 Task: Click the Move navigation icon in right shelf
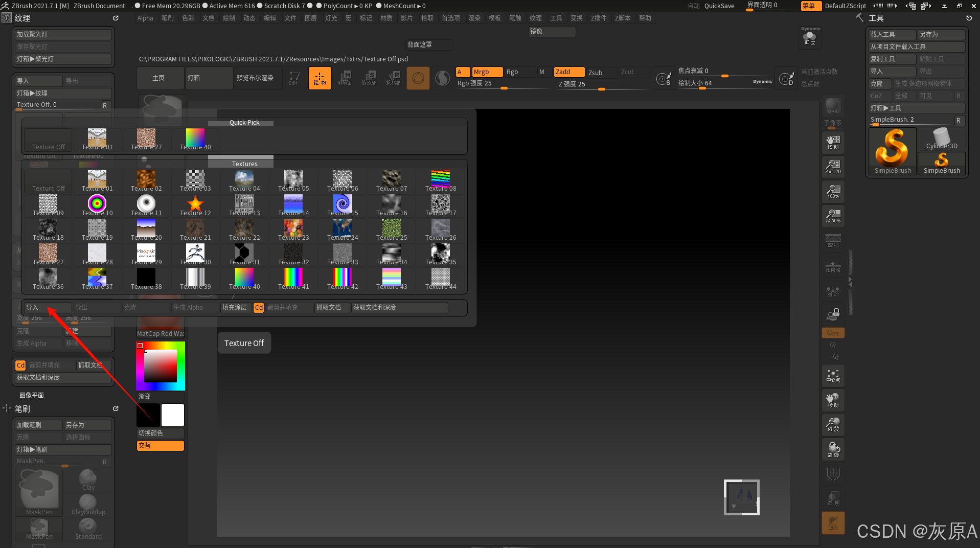click(x=833, y=400)
